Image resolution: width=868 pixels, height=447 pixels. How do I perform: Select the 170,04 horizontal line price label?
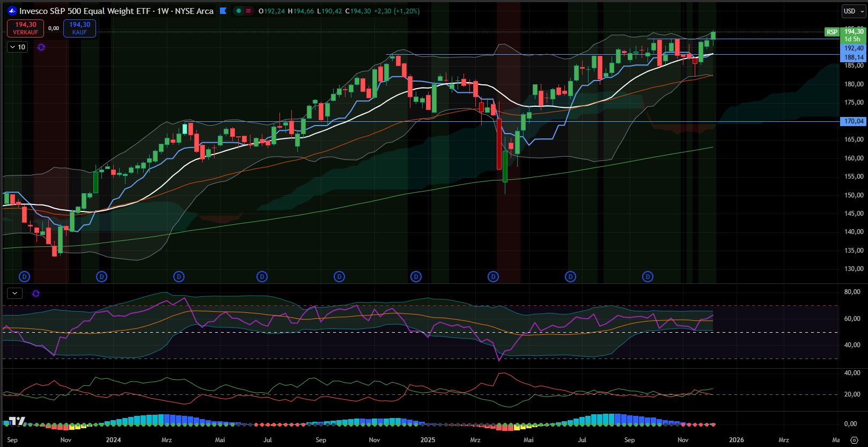coord(854,121)
